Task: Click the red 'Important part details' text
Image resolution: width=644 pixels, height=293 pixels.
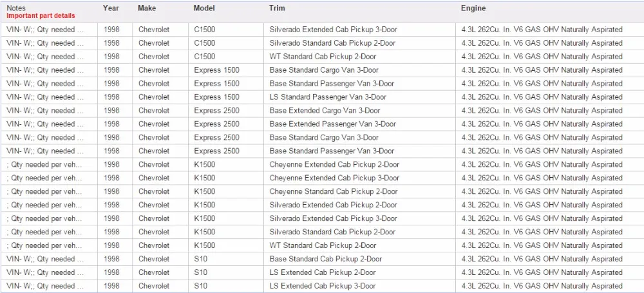Action: (x=41, y=16)
